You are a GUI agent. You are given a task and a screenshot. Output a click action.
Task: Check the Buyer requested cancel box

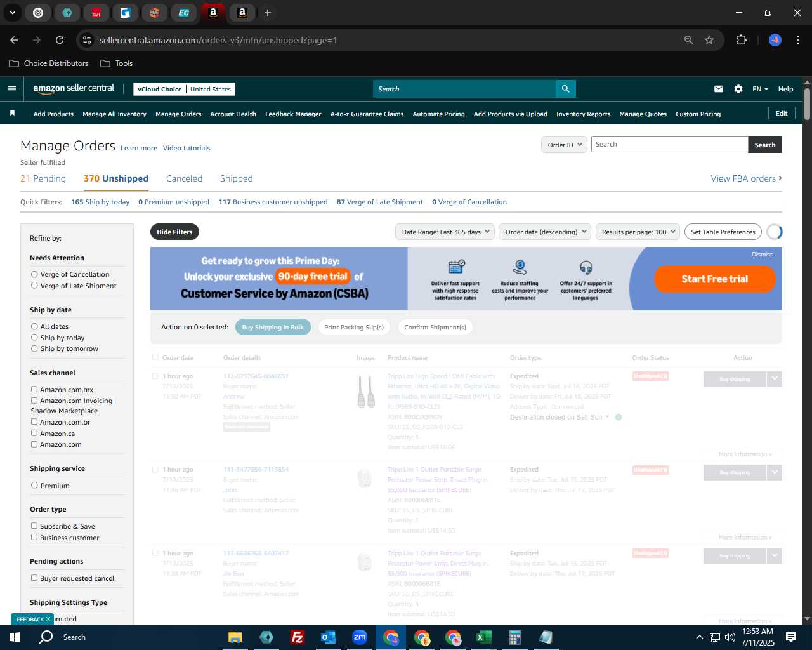34,578
